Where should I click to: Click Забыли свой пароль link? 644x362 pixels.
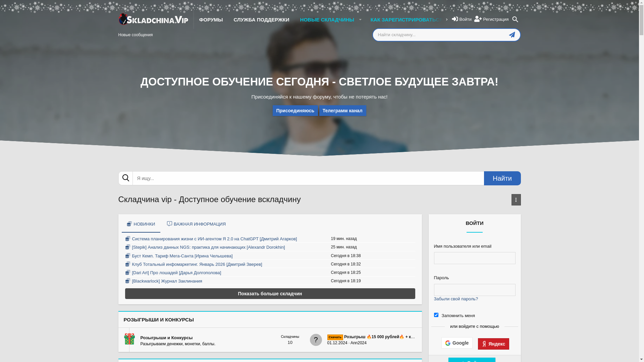coord(456,299)
